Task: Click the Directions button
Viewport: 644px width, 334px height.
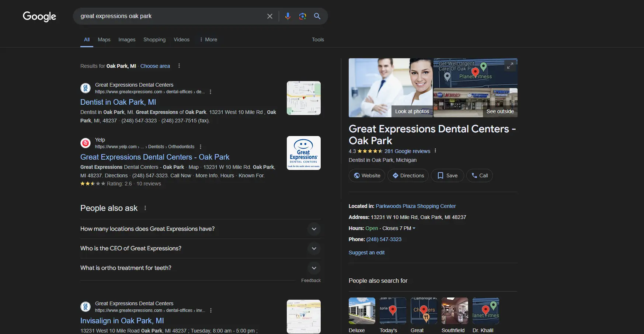Action: [x=408, y=175]
